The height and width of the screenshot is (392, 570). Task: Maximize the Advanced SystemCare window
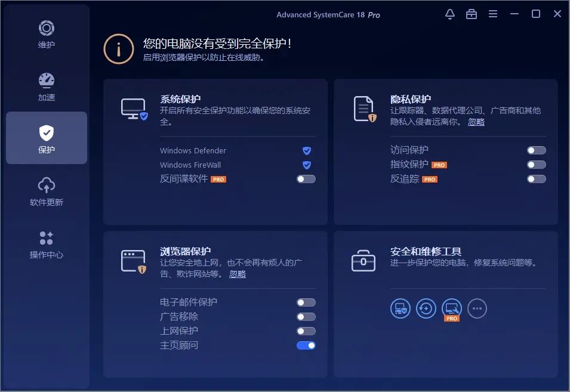[x=536, y=14]
